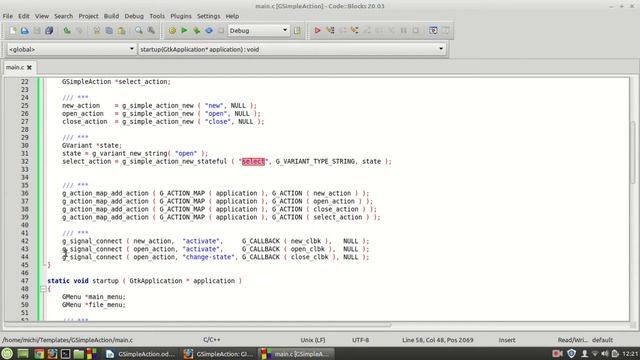This screenshot has height=360, width=640.
Task: Open the Build menu
Action: [111, 16]
